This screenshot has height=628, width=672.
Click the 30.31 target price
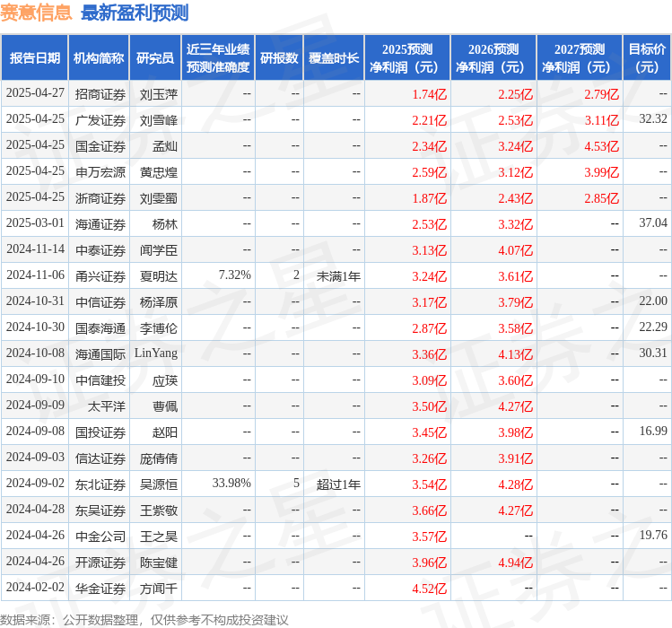coord(653,353)
